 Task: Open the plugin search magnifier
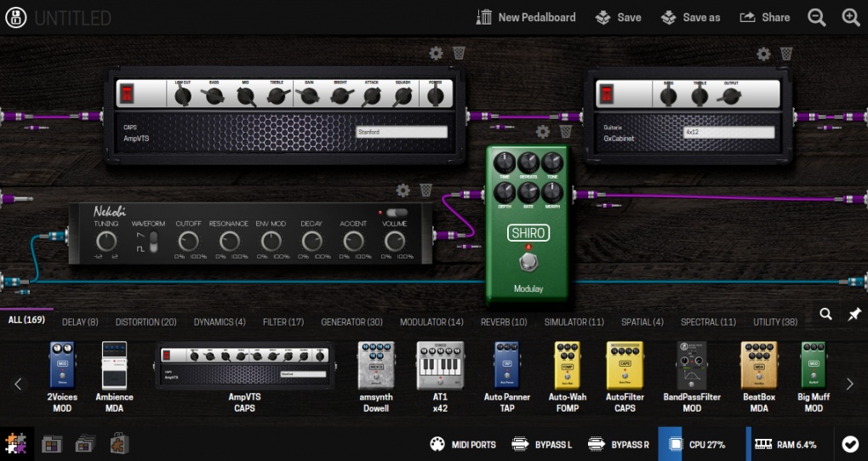(825, 314)
